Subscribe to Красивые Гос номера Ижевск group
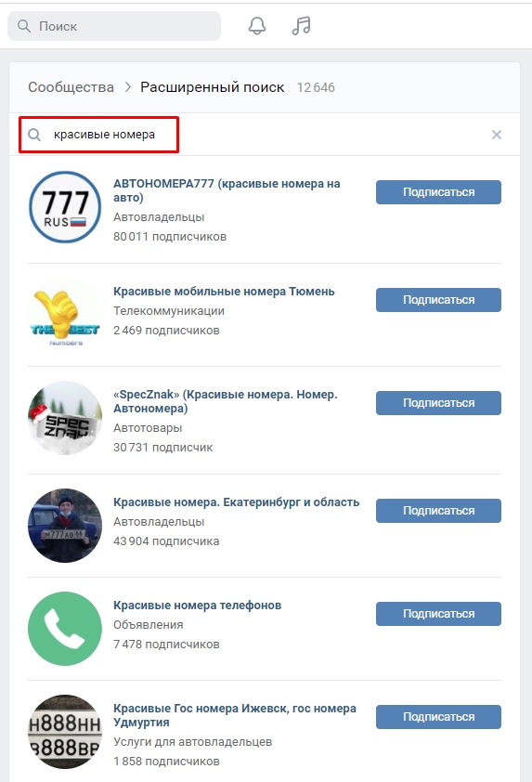532x782 pixels. [438, 717]
